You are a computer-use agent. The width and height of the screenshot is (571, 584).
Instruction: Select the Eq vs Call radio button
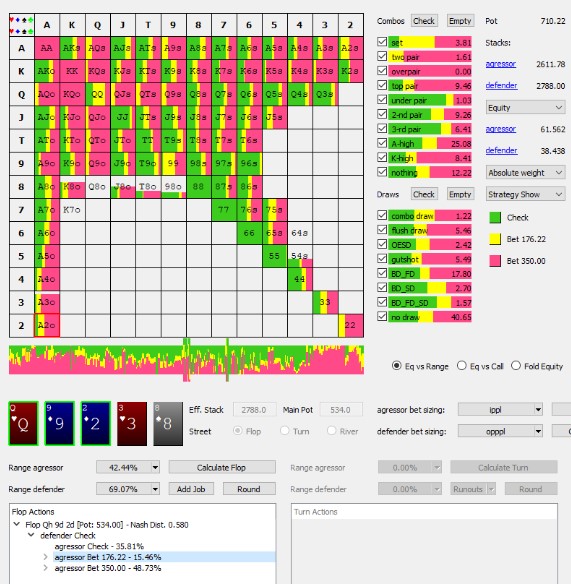pos(461,366)
